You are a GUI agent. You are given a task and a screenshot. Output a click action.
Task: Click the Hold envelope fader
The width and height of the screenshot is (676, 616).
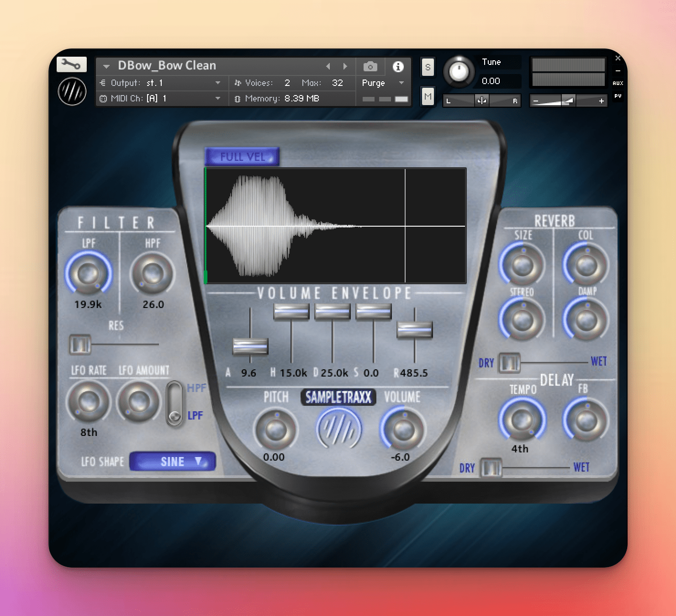pyautogui.click(x=291, y=312)
